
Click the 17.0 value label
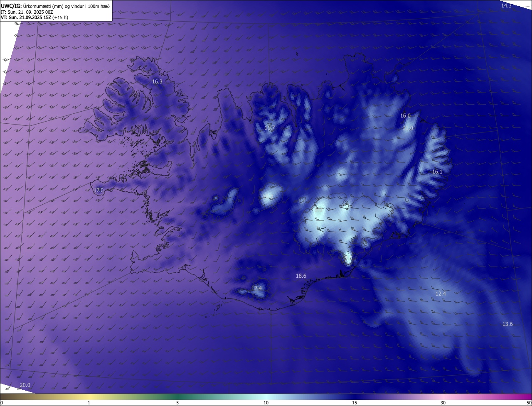coord(99,191)
